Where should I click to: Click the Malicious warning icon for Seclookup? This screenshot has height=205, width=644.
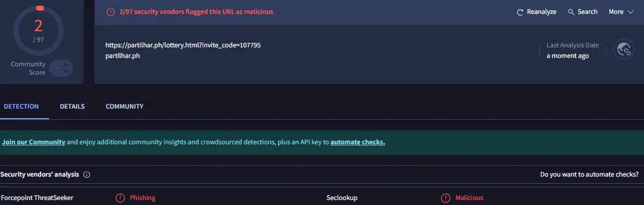point(445,198)
